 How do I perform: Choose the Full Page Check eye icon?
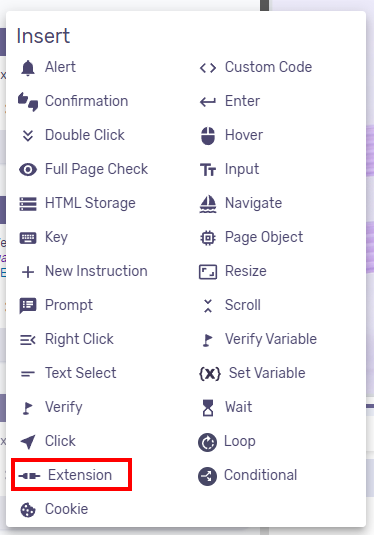[x=28, y=169]
